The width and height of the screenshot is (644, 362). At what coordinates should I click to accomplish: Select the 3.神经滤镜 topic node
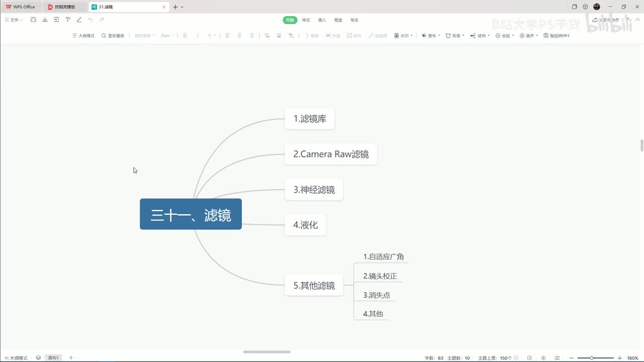pyautogui.click(x=314, y=190)
